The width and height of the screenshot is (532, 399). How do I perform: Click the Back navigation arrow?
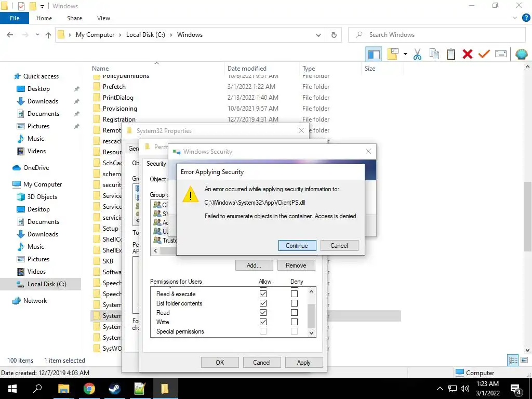tap(10, 35)
